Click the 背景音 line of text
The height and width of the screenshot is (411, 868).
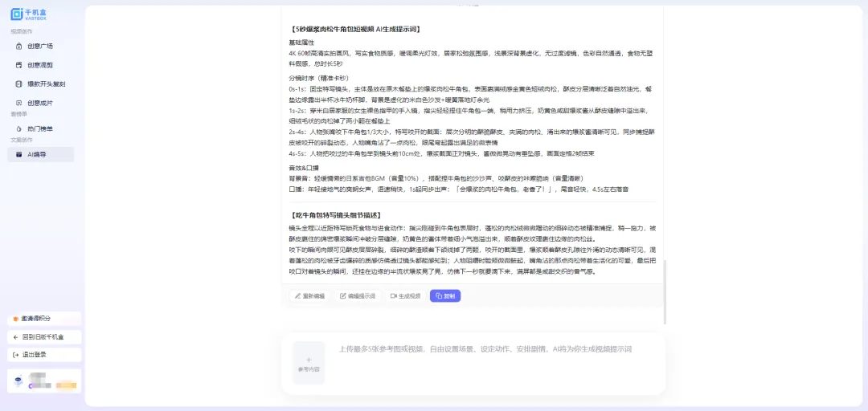pyautogui.click(x=436, y=178)
